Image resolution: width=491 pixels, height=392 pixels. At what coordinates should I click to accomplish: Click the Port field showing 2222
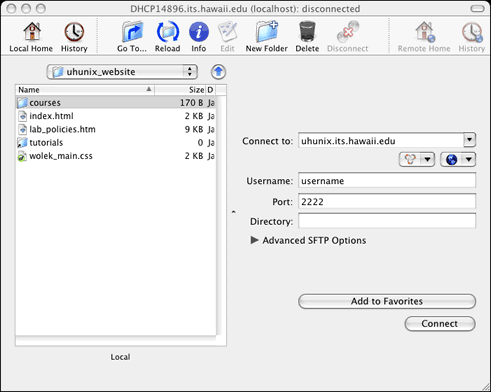387,201
